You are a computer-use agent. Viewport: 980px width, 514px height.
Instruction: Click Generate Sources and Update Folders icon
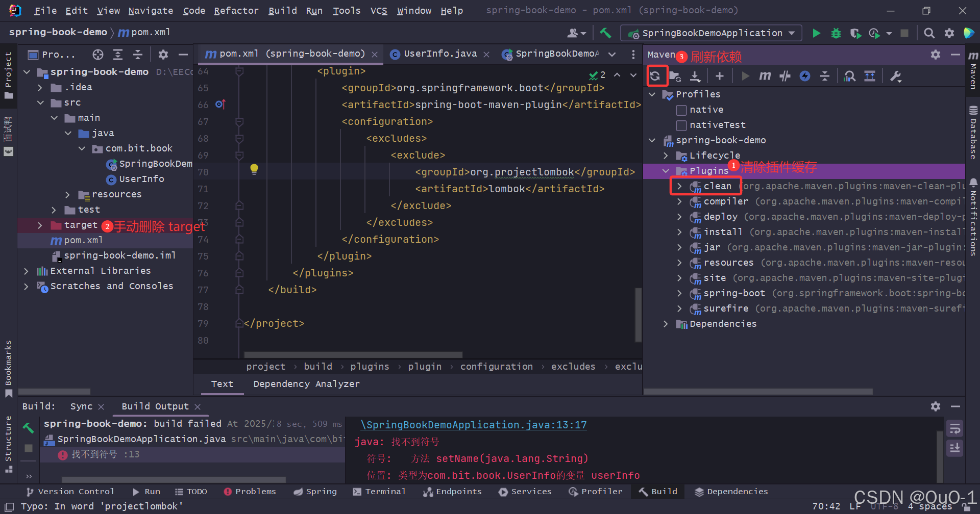pos(675,76)
